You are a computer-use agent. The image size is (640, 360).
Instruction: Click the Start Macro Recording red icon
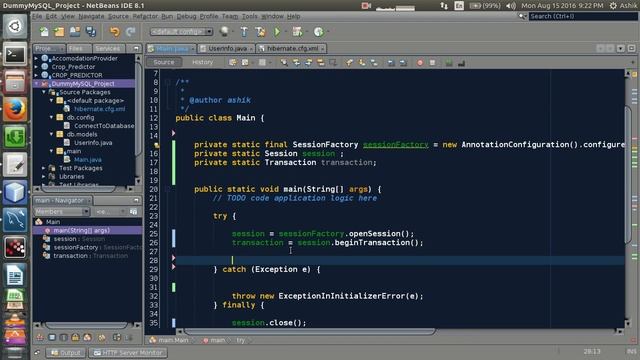point(420,62)
